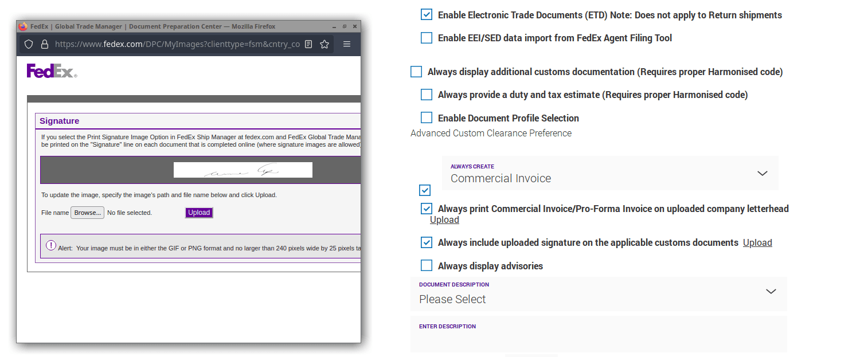Image resolution: width=868 pixels, height=357 pixels.
Task: Click the padlock site security icon
Action: pyautogui.click(x=45, y=44)
